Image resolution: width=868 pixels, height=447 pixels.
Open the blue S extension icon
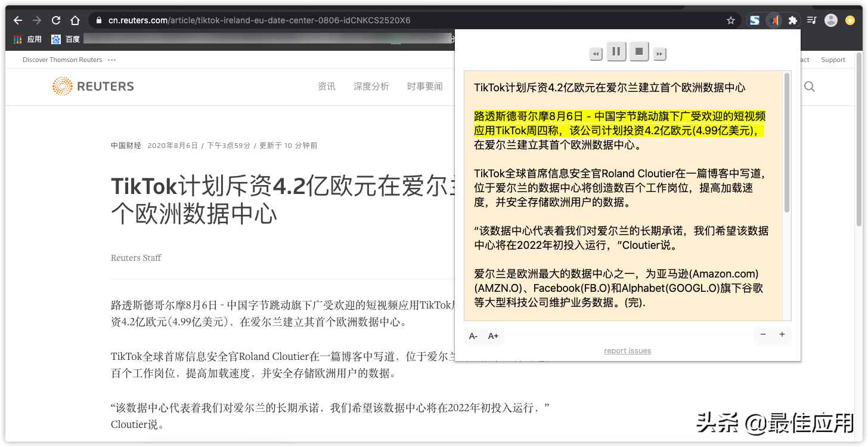tap(755, 20)
